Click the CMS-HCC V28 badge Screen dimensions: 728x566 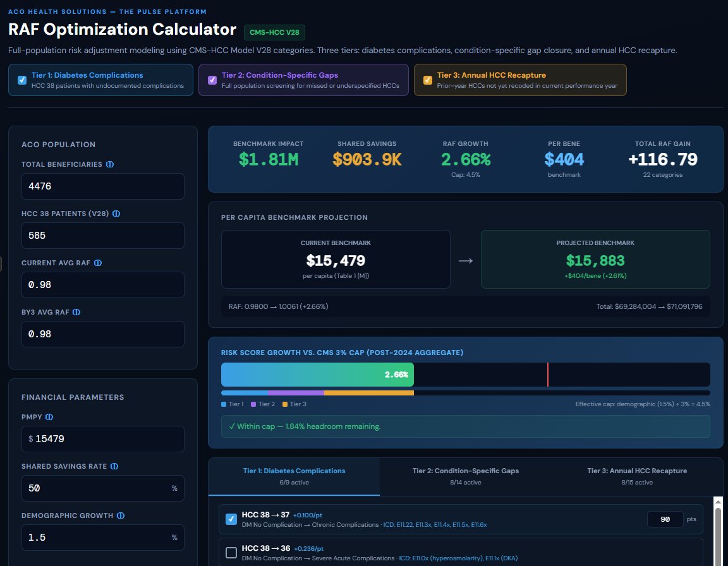coord(274,32)
